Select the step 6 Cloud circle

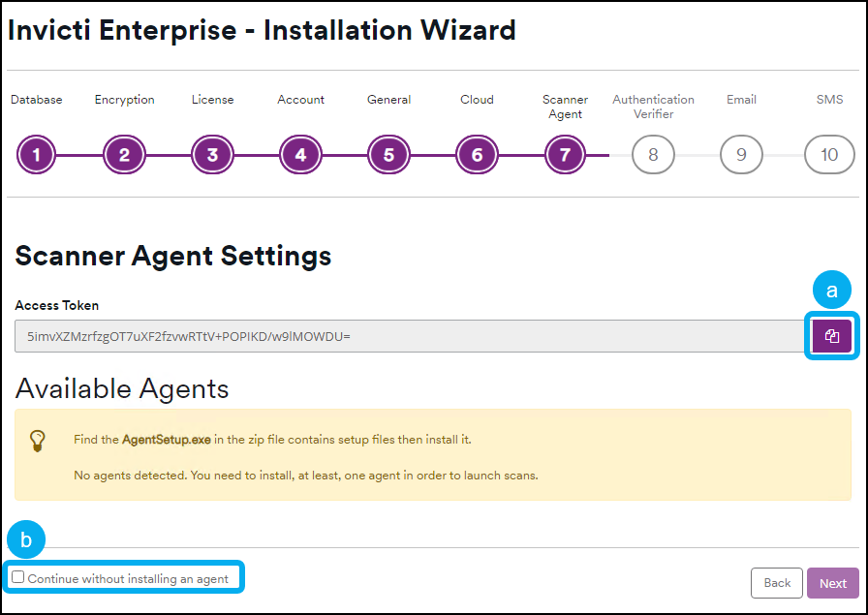click(477, 154)
